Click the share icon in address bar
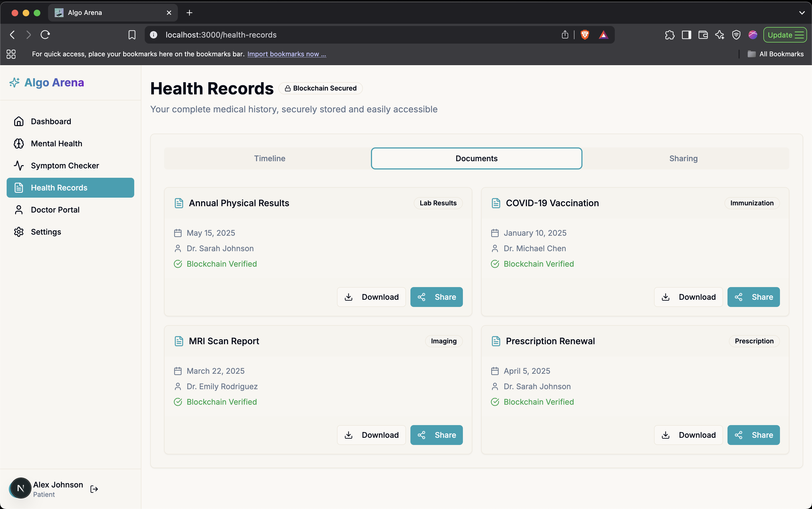 click(565, 35)
